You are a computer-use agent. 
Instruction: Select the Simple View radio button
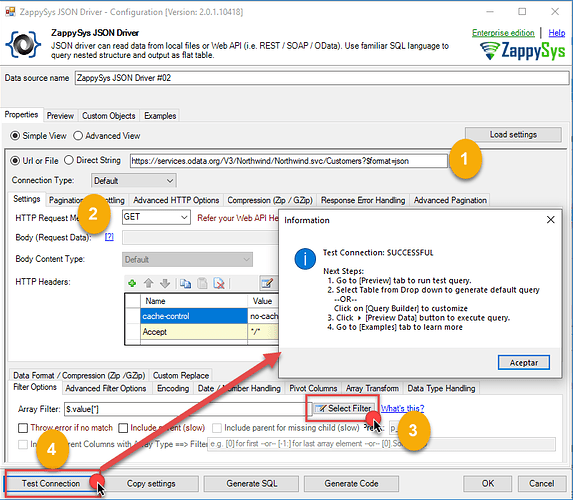pyautogui.click(x=15, y=136)
